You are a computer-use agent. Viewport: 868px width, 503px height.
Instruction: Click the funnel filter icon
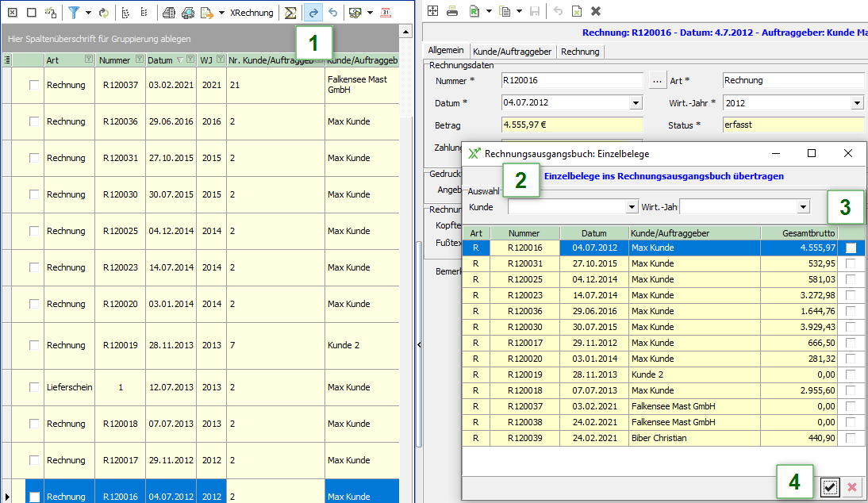tap(74, 13)
